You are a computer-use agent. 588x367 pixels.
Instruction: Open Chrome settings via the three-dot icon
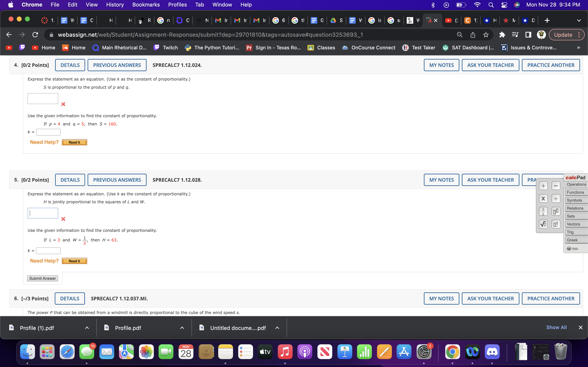click(579, 34)
